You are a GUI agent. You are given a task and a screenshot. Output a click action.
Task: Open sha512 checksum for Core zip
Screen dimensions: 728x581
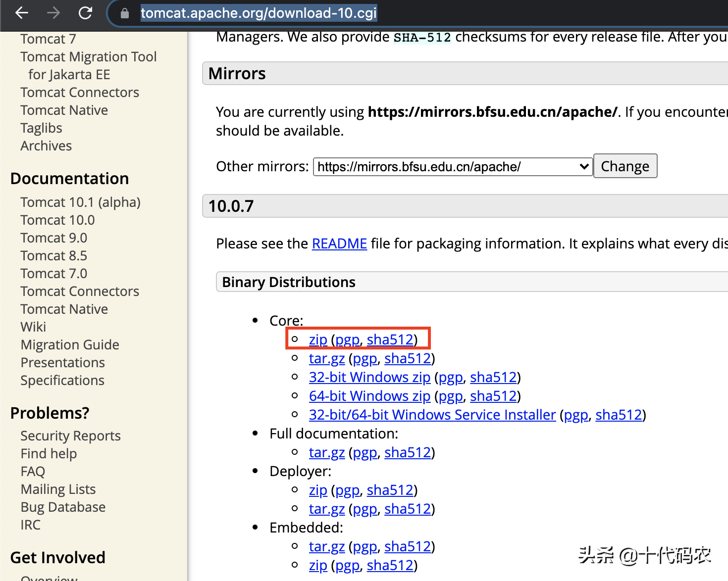390,339
